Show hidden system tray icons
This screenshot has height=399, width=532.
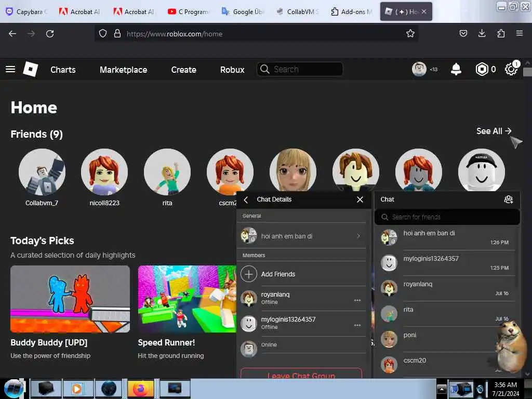pyautogui.click(x=442, y=389)
